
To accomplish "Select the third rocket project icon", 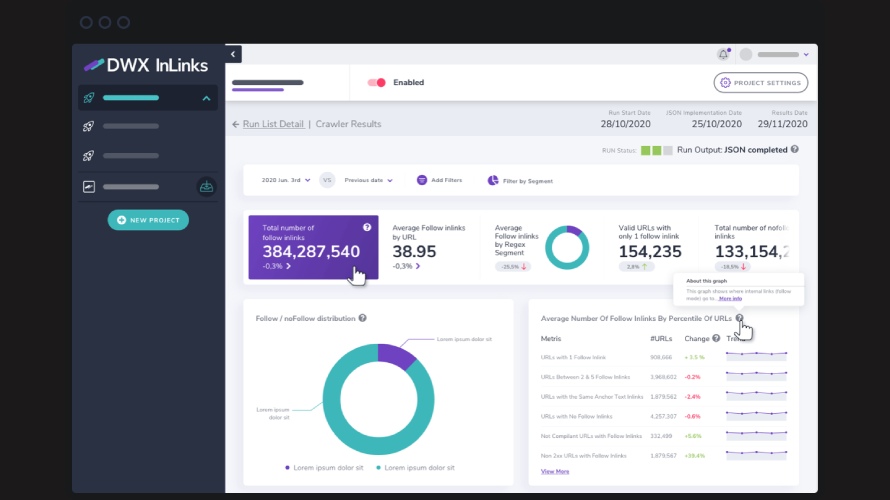I will [x=89, y=156].
